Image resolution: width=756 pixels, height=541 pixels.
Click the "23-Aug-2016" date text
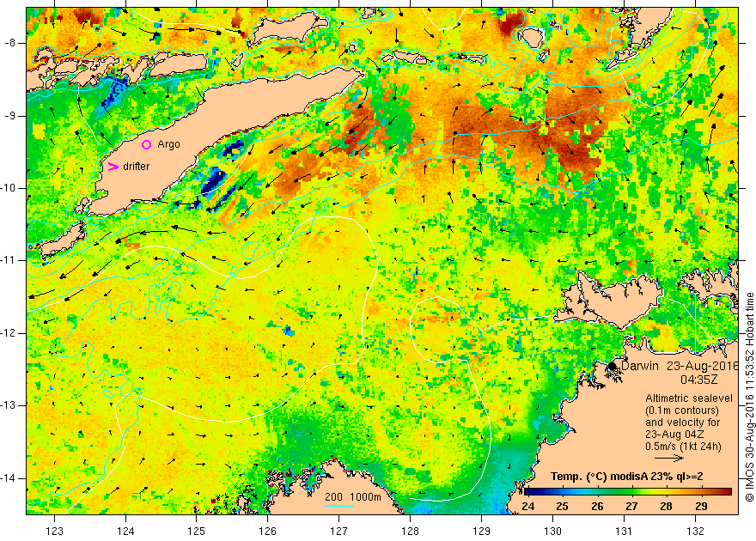tap(703, 366)
